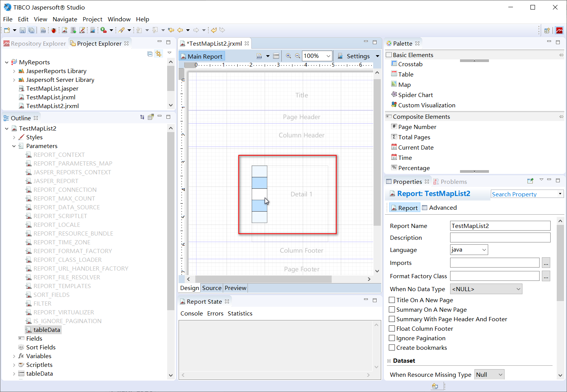Open the zoom level 100% dropdown
Viewport: 567px width, 392px height.
click(x=328, y=56)
